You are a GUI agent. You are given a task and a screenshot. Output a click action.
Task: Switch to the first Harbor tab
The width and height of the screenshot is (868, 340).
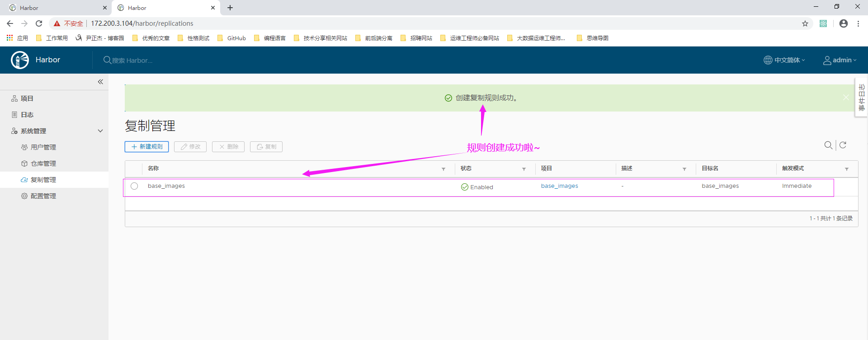click(57, 8)
